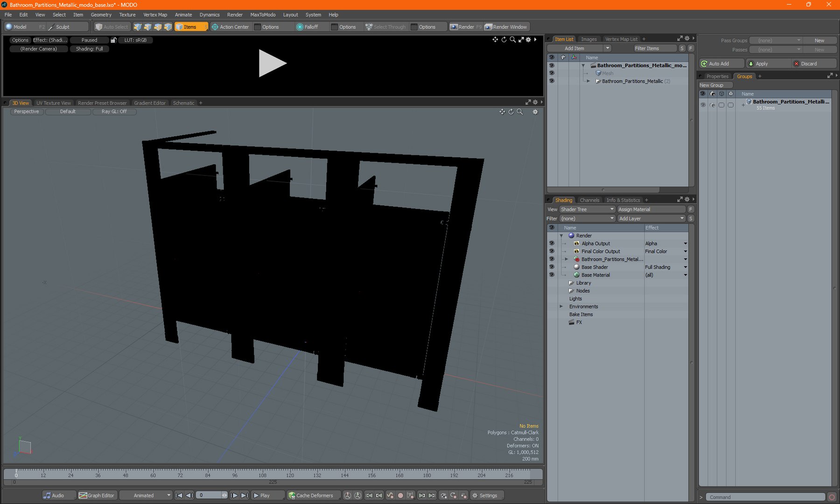This screenshot has width=840, height=504.
Task: Hide the Final Color Output layer
Action: [x=552, y=252]
